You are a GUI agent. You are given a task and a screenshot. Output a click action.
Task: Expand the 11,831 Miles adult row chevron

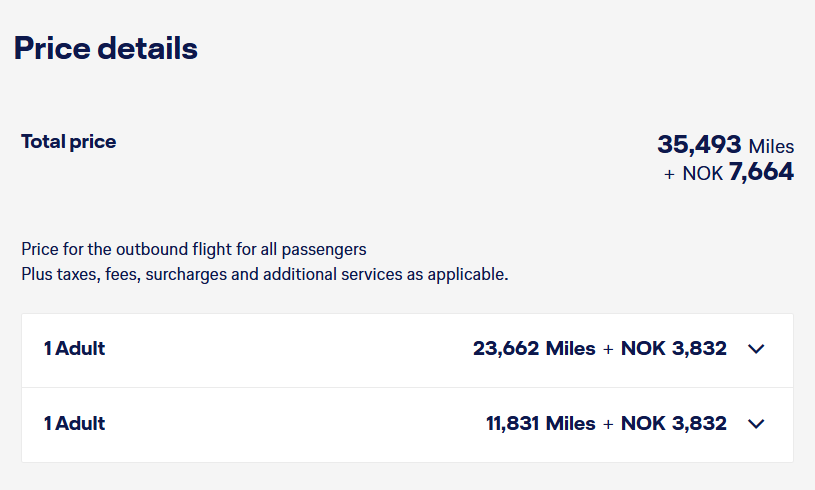(x=756, y=424)
